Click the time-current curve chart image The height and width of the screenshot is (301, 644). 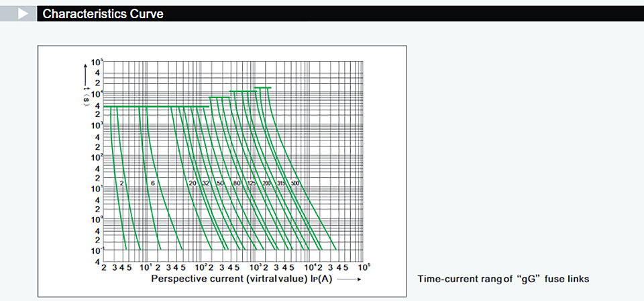[222, 171]
